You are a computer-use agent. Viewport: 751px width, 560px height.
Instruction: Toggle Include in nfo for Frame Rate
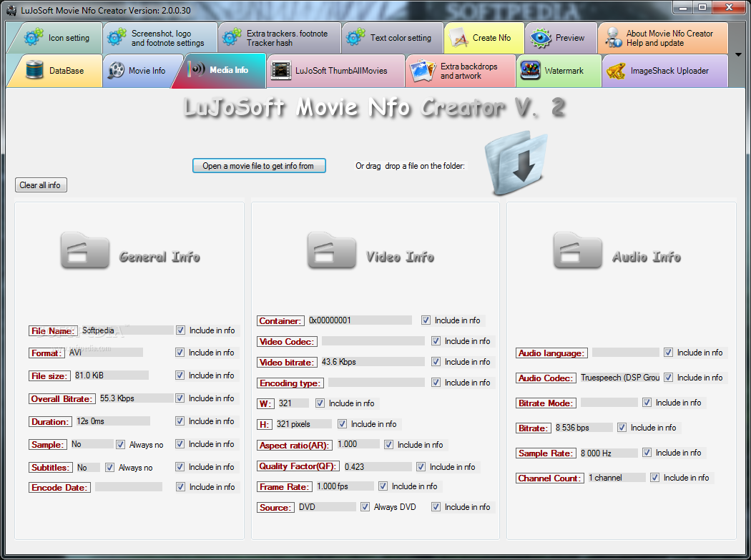coord(383,486)
